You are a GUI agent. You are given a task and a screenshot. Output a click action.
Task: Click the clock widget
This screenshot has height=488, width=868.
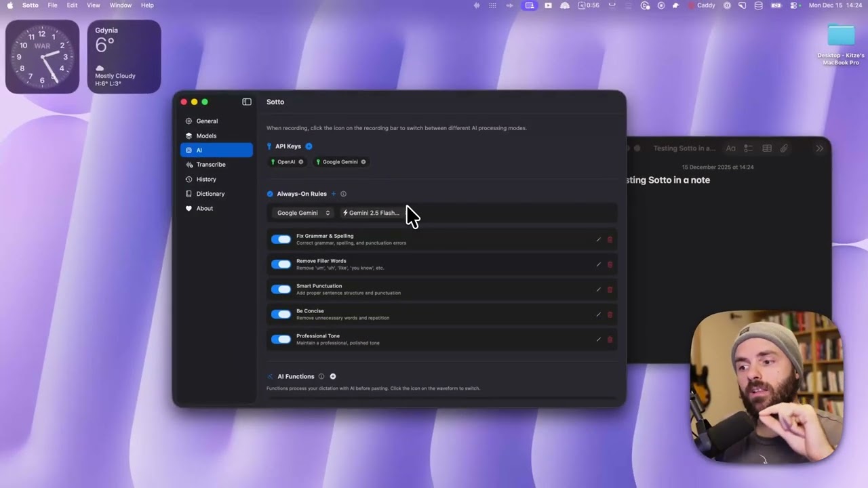pyautogui.click(x=42, y=56)
